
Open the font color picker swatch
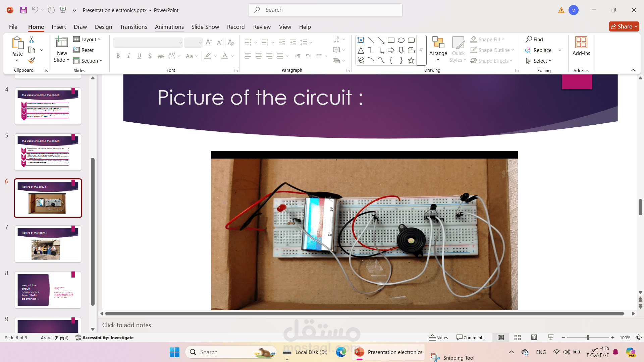[225, 56]
